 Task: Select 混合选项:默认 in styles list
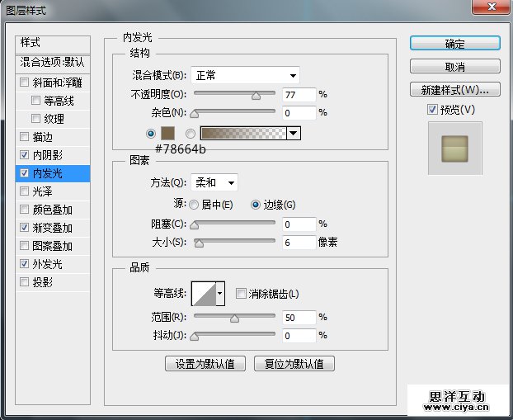coord(53,62)
